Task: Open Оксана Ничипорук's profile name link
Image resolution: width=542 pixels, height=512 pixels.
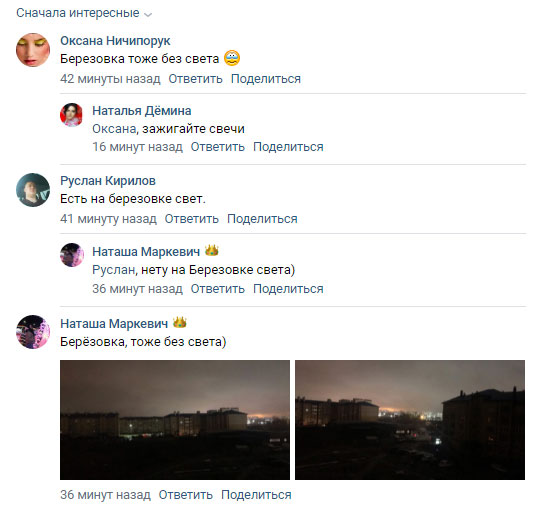Action: (x=115, y=41)
